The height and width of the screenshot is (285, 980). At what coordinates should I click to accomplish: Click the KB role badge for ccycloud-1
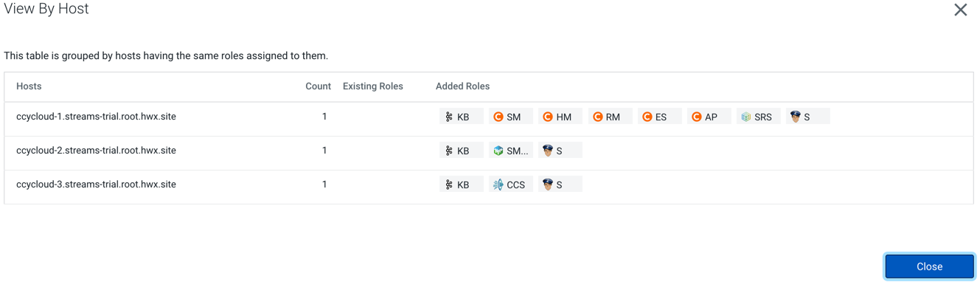coord(462,117)
